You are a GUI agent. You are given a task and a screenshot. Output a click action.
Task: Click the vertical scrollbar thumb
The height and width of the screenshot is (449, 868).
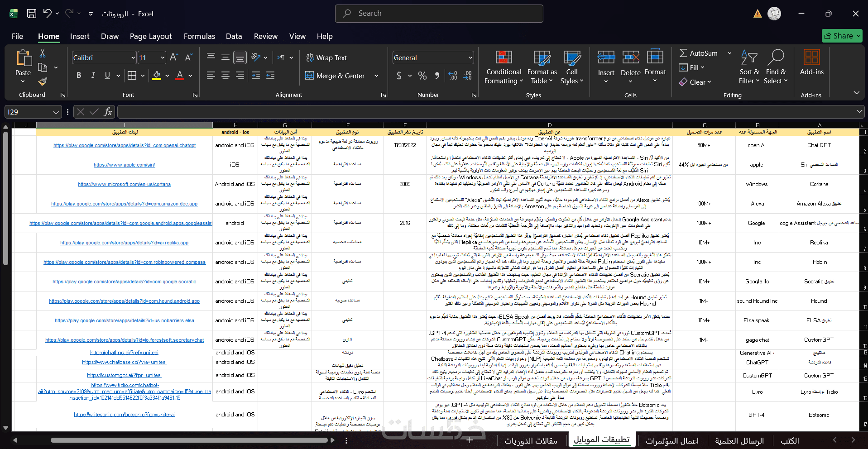[x=5, y=198]
